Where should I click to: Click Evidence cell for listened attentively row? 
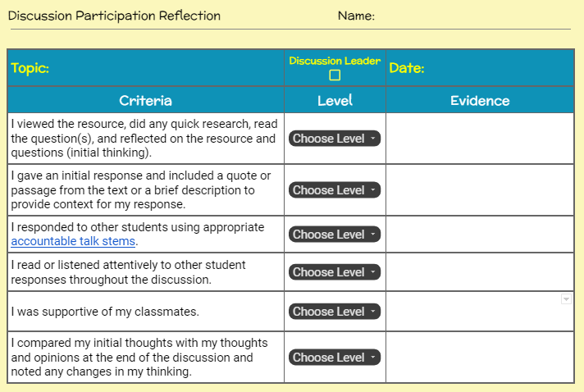click(480, 272)
